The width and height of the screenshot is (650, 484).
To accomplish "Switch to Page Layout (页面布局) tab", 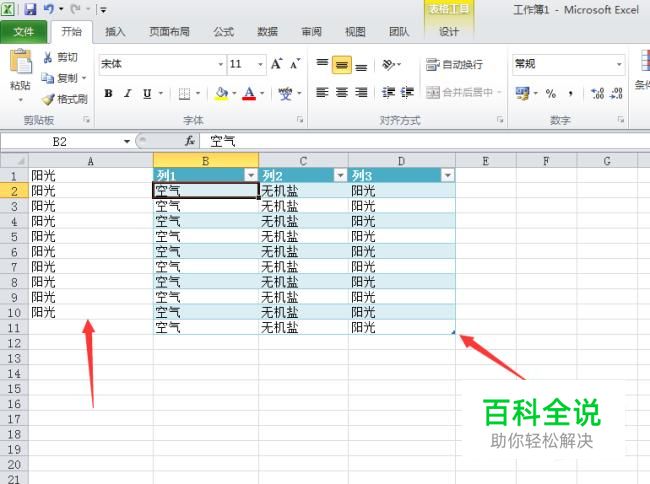I will pos(170,32).
